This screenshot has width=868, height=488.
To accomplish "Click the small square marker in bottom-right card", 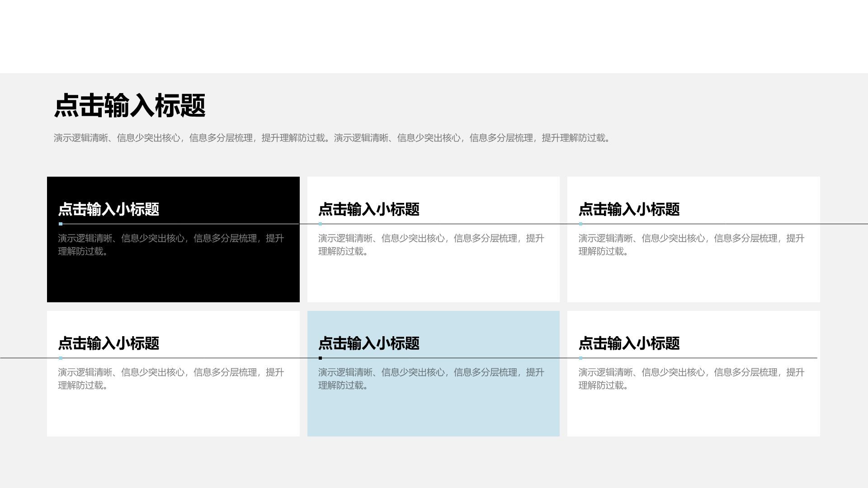I will pyautogui.click(x=580, y=358).
